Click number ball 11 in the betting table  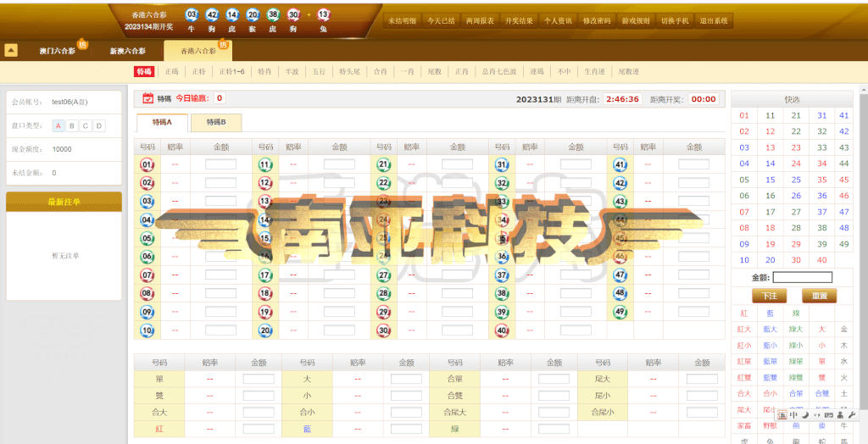click(x=265, y=164)
